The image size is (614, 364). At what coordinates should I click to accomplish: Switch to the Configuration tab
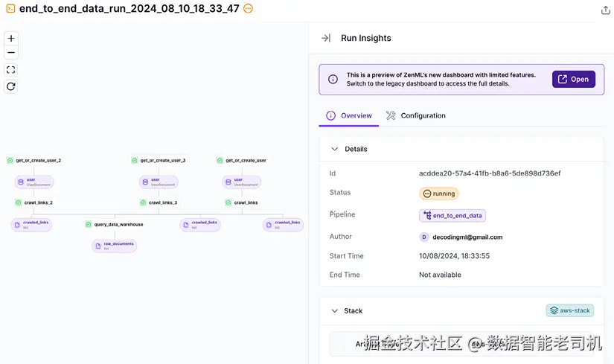pos(415,115)
